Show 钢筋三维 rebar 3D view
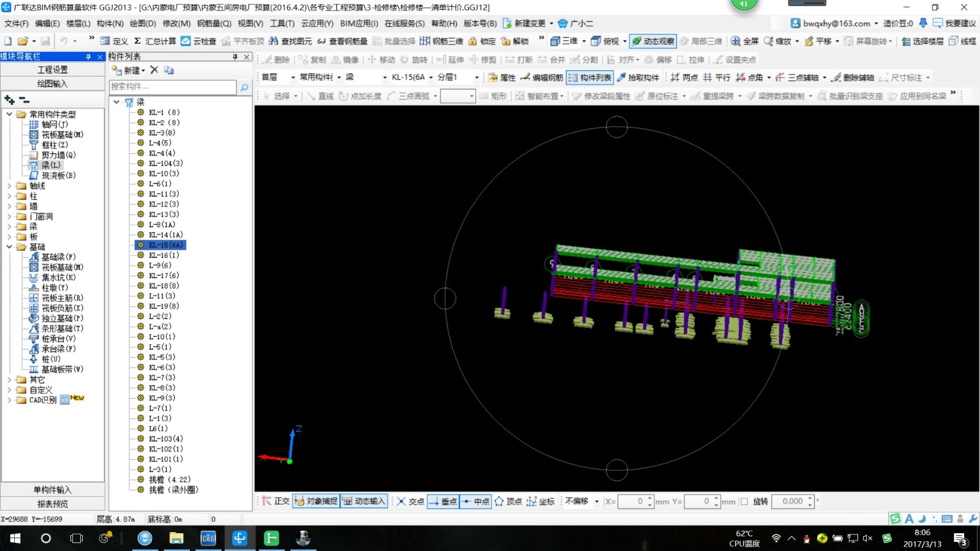This screenshot has width=980, height=551. 441,41
